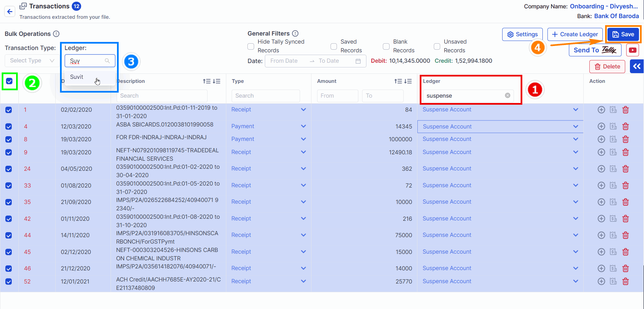Open bill icon for row 8
This screenshot has height=309, width=644.
(613, 139)
